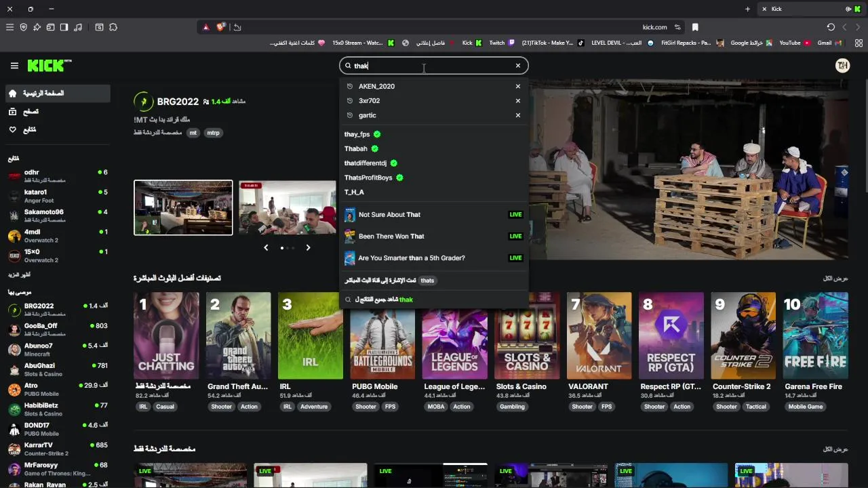Image resolution: width=868 pixels, height=488 pixels.
Task: Open the browse sidebar item
Action: (58, 111)
